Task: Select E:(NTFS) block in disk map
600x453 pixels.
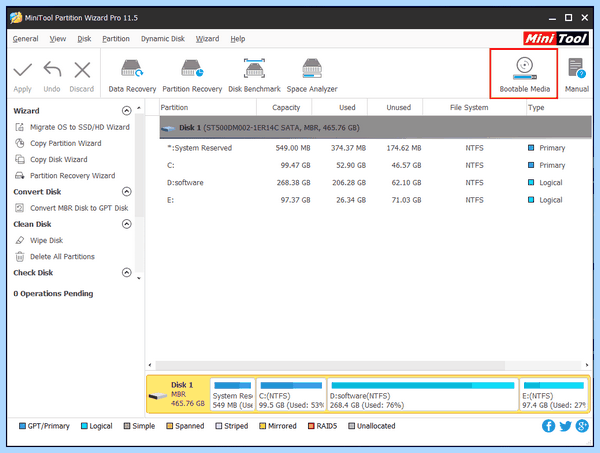Action: coord(554,394)
